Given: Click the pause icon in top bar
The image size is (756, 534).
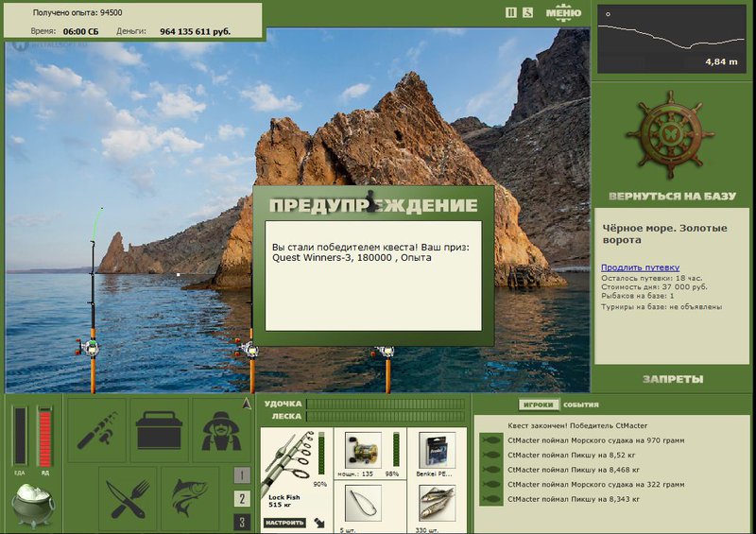Looking at the screenshot, I should [x=511, y=12].
